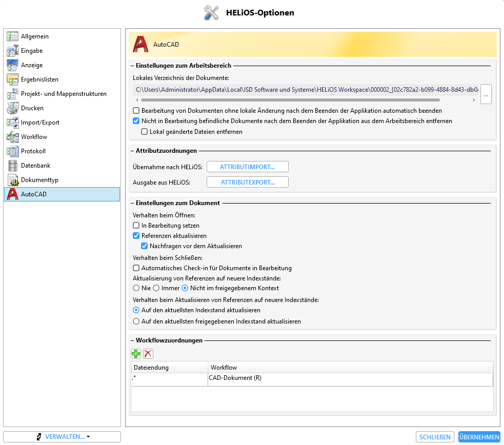Click the Dateiendung column header
Screen dimensions: 504x445
tap(169, 368)
